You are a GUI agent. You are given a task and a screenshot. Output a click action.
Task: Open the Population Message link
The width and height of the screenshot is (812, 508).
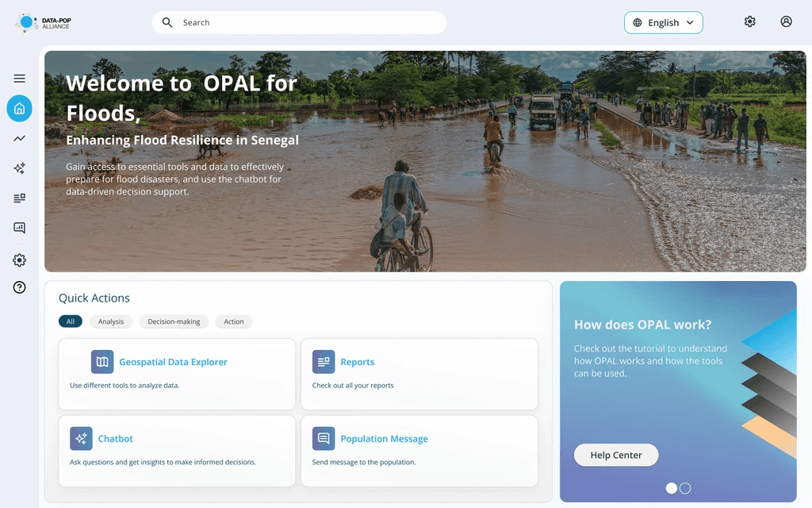pos(385,438)
